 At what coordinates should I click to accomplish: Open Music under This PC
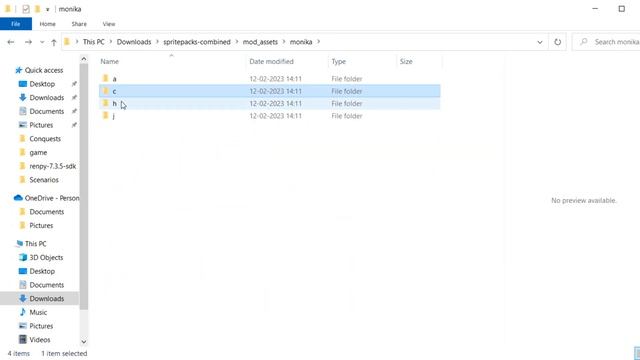[x=38, y=312]
